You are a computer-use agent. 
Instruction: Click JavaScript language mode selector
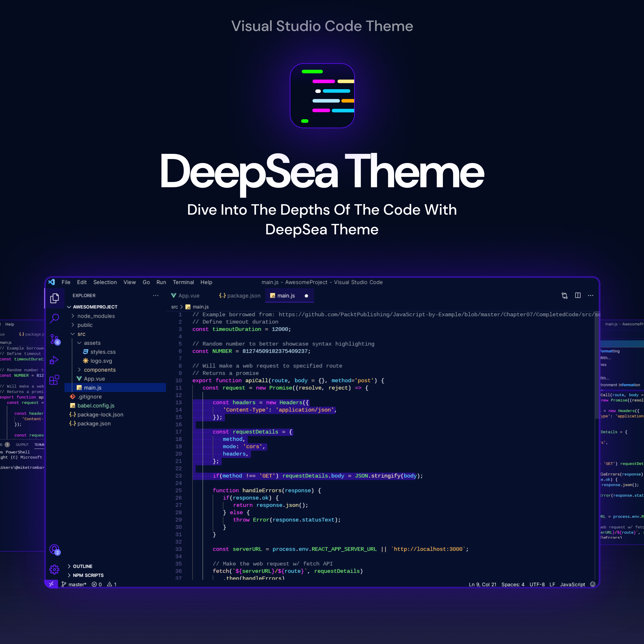tap(572, 584)
